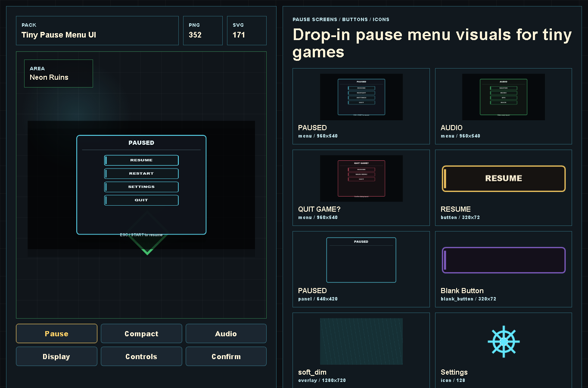Viewport: 588px width, 388px height.
Task: Open the Audio preview tab
Action: point(226,333)
